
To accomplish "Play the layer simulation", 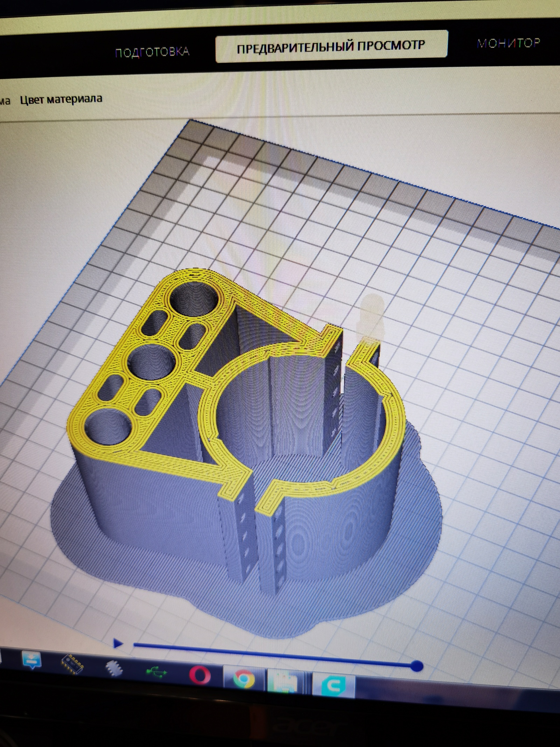I will coord(118,643).
